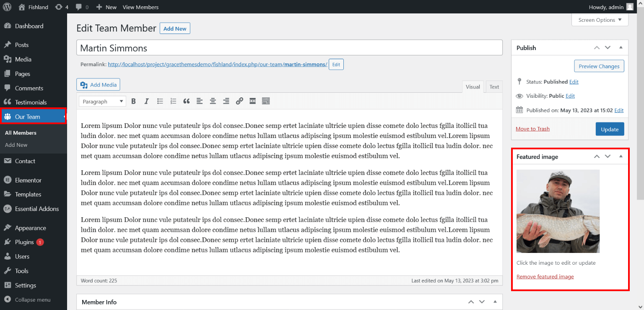Edit the published on date
This screenshot has width=644, height=310.
[x=619, y=110]
